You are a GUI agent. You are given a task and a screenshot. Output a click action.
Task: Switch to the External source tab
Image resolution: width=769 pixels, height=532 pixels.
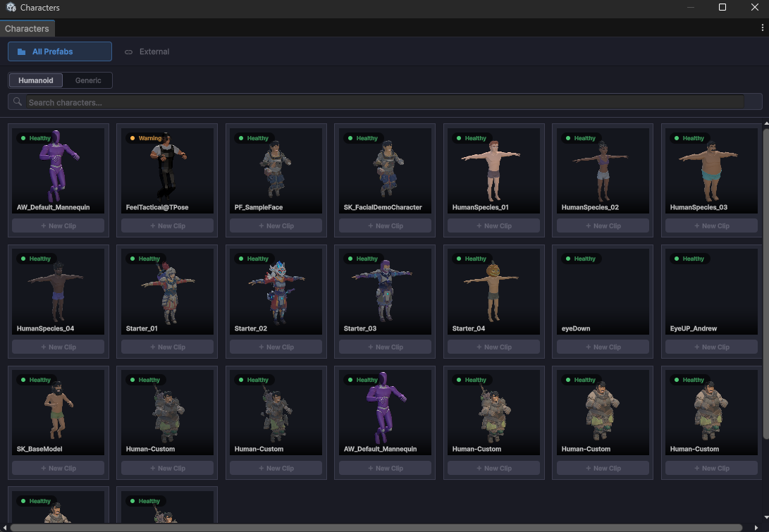point(147,51)
